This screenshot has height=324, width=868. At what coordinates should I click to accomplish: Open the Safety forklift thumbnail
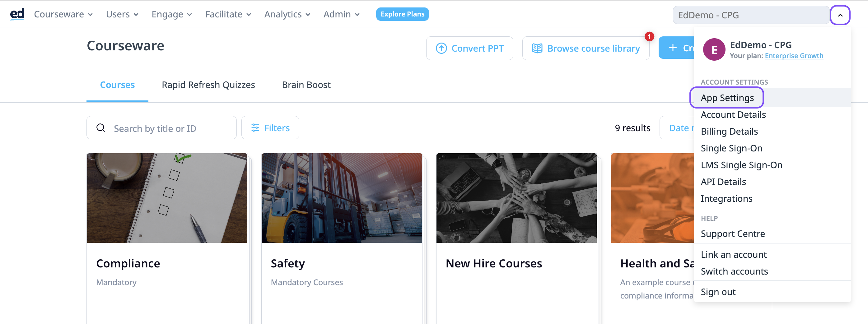pyautogui.click(x=342, y=198)
